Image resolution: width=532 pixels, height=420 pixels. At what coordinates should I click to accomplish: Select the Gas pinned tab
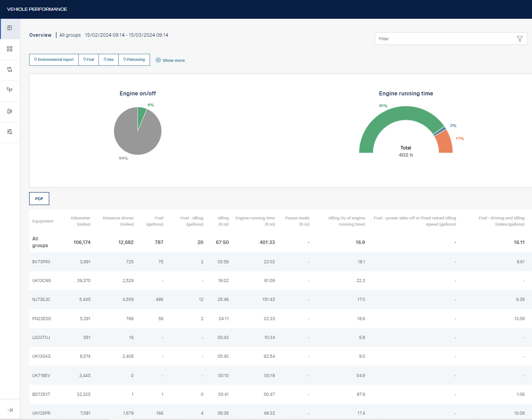108,60
